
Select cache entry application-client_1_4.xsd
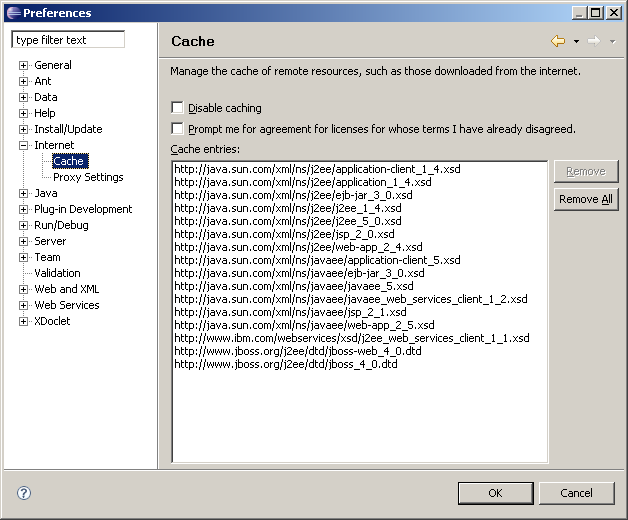[x=317, y=169]
